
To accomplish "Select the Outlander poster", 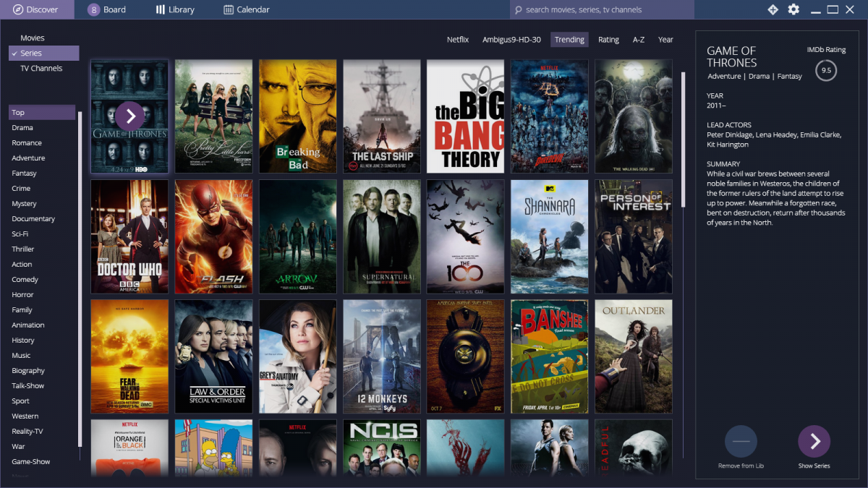I will (x=633, y=356).
